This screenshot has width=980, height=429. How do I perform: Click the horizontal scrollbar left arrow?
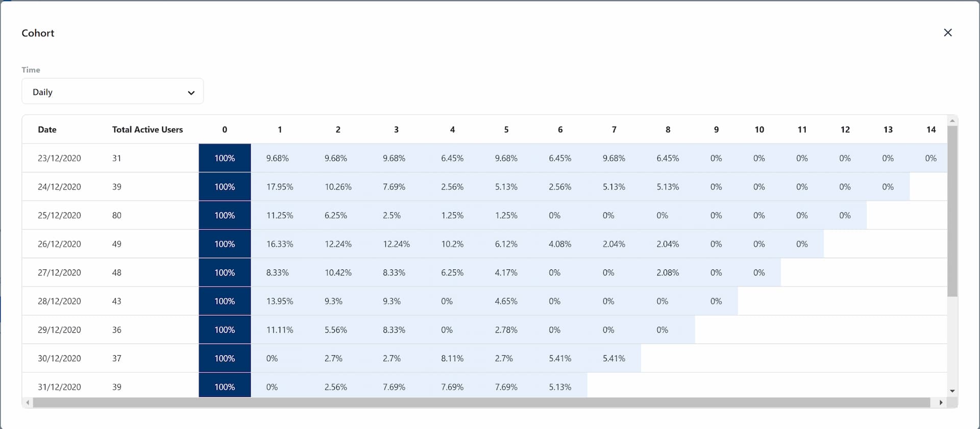[27, 403]
